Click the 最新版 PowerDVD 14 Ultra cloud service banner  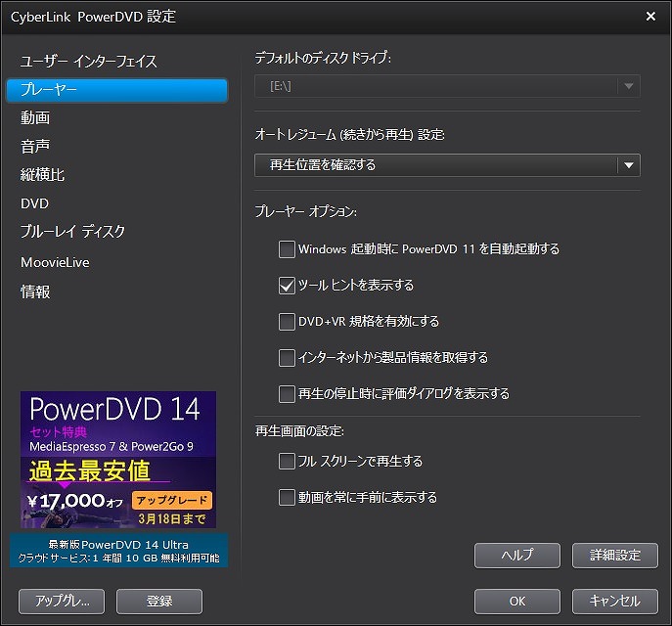coord(118,551)
